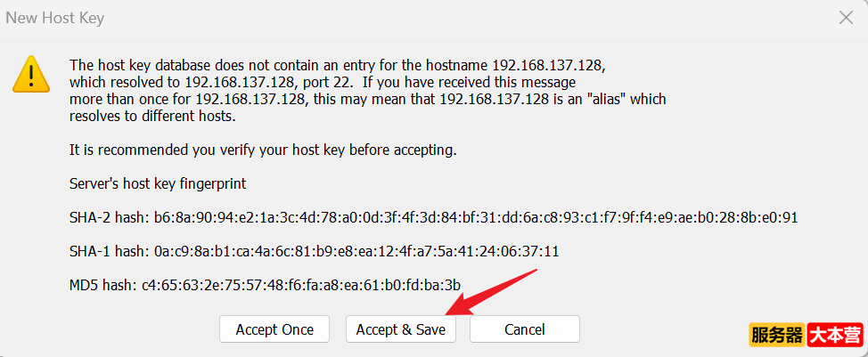Click the MD5 fingerprint hash value

[x=301, y=285]
